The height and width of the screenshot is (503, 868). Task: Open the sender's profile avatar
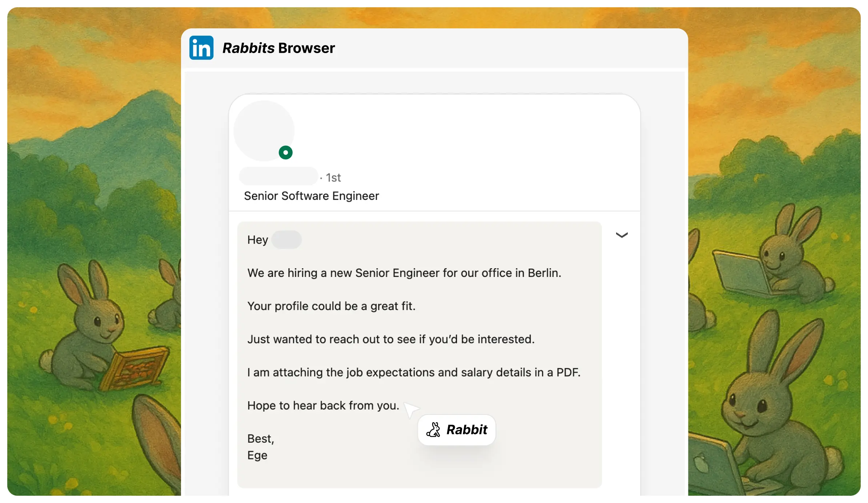pos(264,130)
